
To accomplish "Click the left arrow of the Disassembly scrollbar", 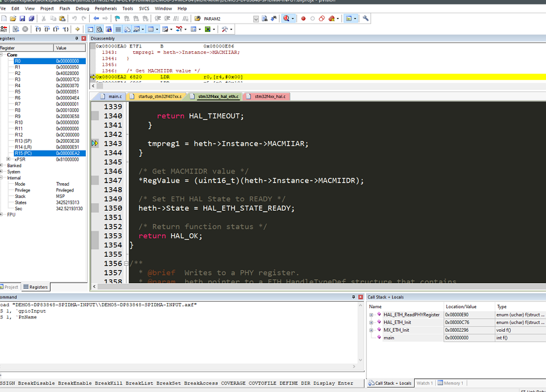I will pyautogui.click(x=93, y=86).
